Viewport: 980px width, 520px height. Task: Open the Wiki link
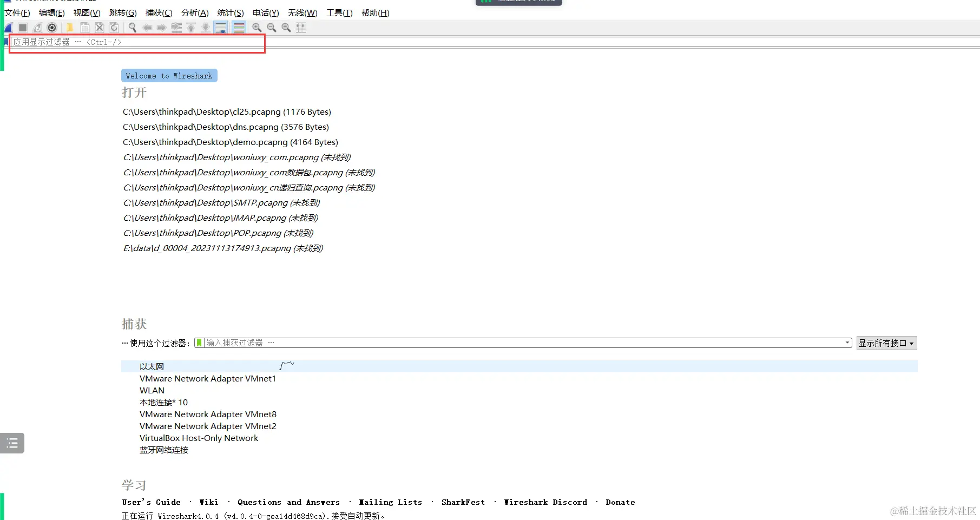tap(209, 502)
